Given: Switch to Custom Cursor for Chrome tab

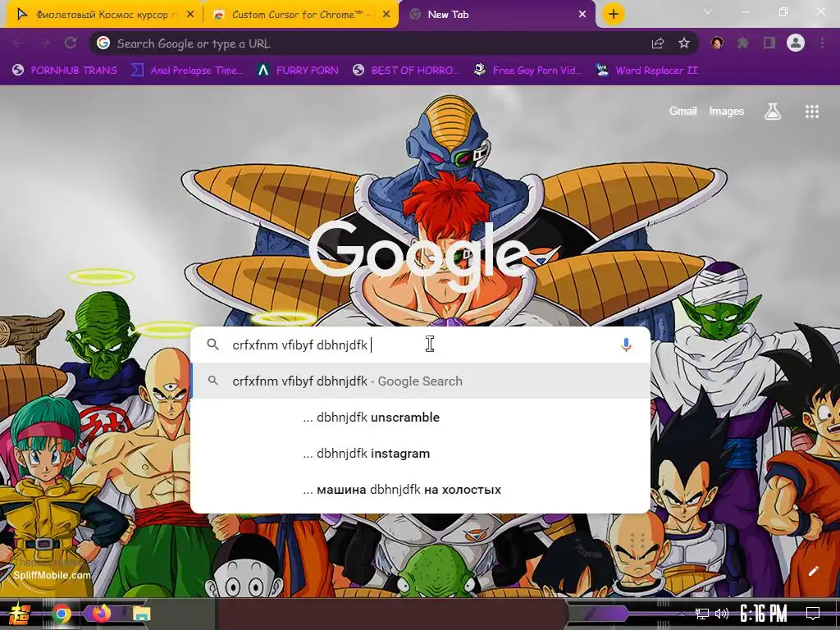Looking at the screenshot, I should pos(300,15).
